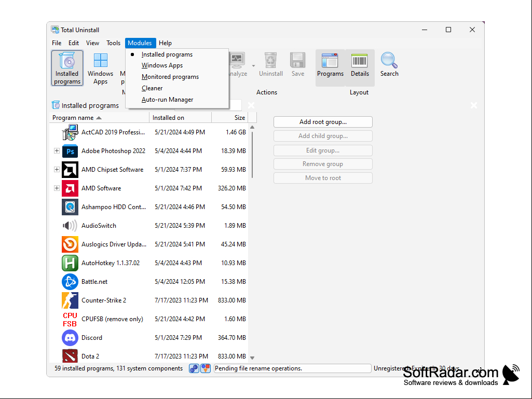Click the AMD Software red icon
Viewport: 532px width, 399px height.
point(70,188)
